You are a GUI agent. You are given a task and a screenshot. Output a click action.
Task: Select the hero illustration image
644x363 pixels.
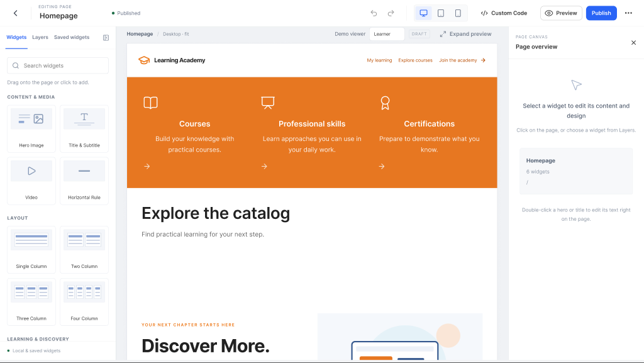(x=399, y=337)
